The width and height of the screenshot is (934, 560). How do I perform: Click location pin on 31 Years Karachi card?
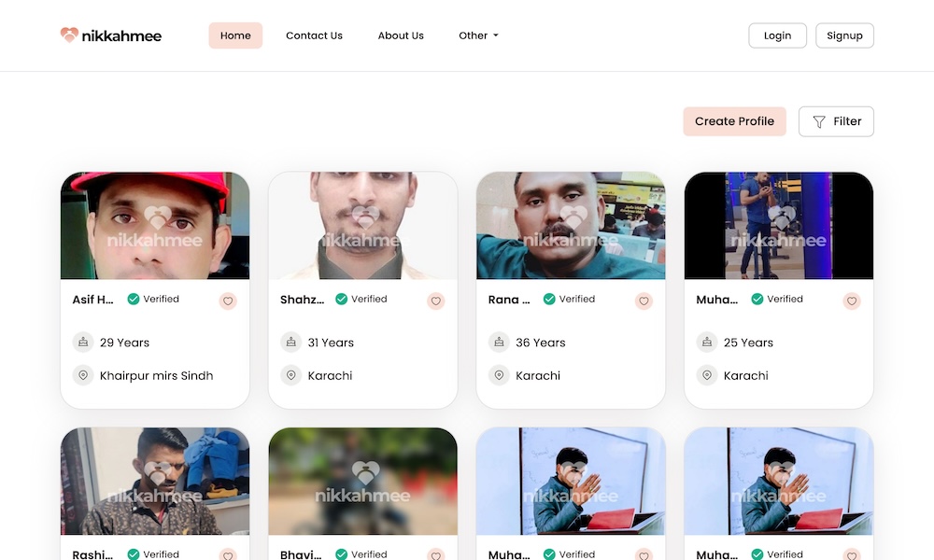pyautogui.click(x=291, y=375)
